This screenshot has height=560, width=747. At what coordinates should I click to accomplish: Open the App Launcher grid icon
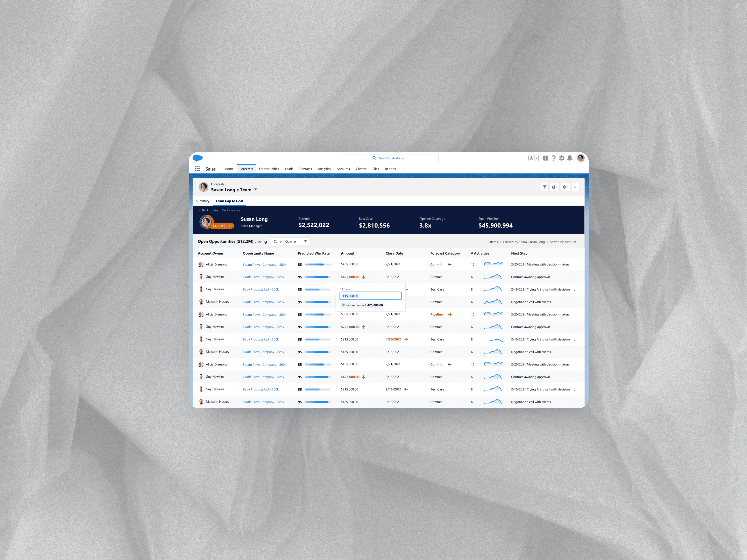197,169
